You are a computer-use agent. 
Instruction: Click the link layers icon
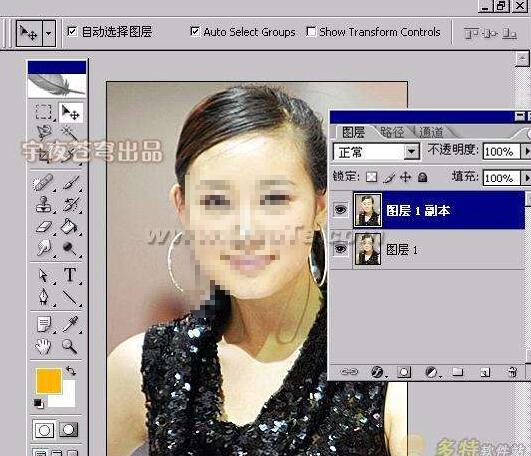tap(349, 372)
